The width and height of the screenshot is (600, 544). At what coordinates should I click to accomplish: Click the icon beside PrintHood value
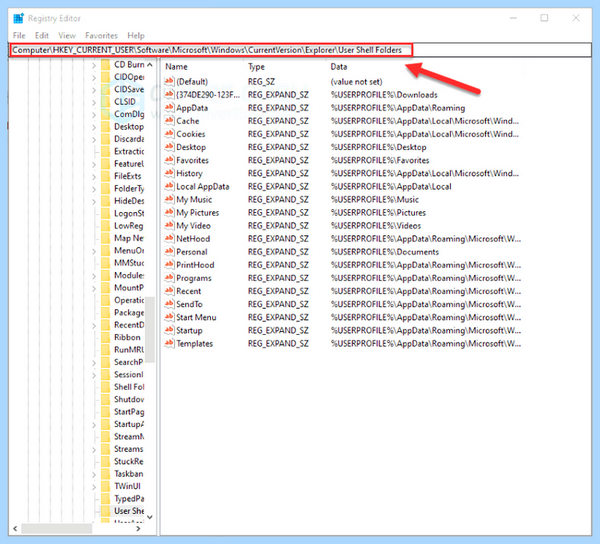pos(169,264)
